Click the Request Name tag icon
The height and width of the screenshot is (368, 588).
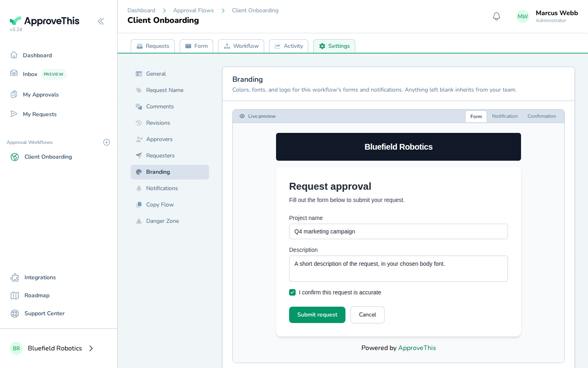click(x=139, y=90)
